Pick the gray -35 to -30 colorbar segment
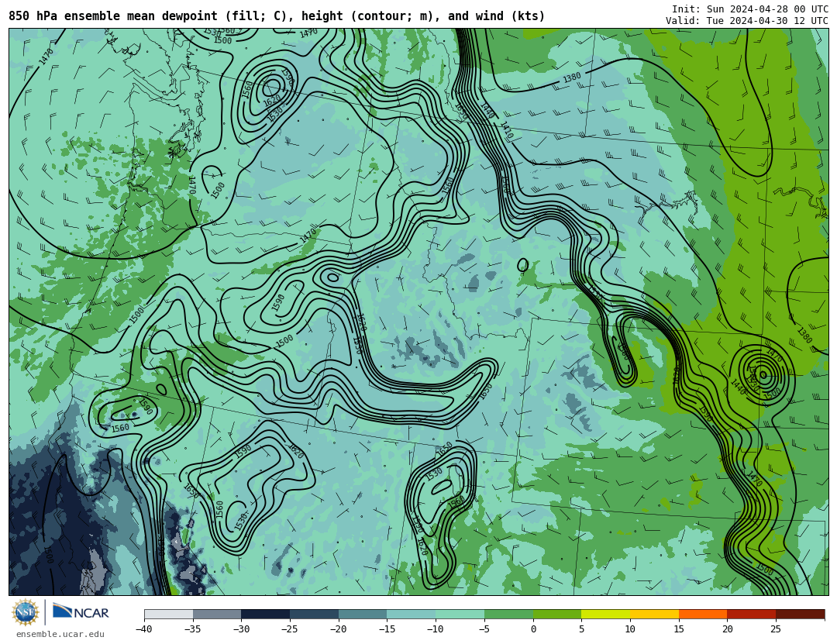 point(217,615)
